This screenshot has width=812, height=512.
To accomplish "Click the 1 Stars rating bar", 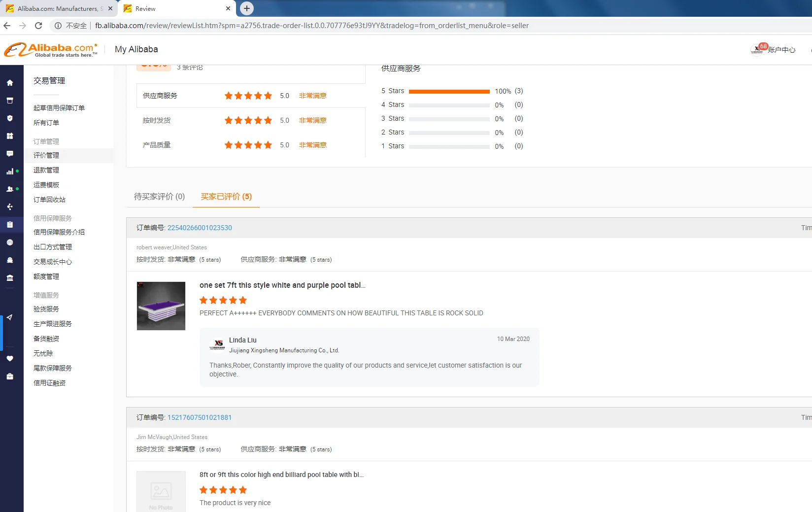I will pos(449,146).
